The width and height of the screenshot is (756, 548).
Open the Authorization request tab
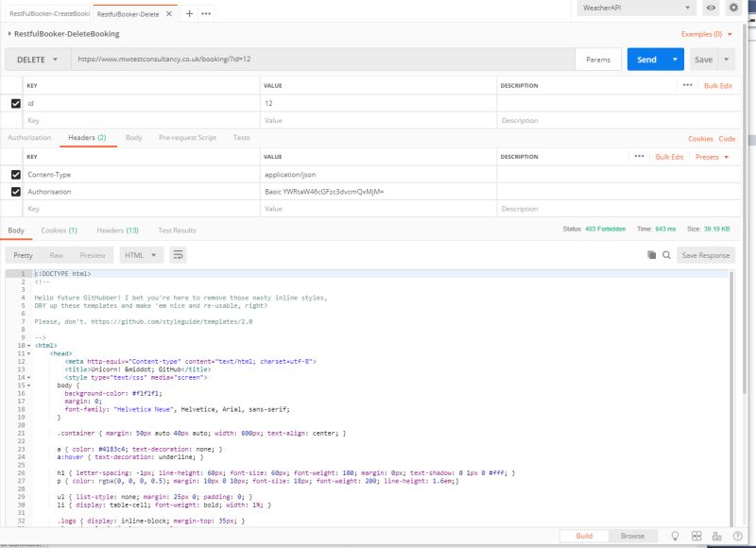(29, 138)
